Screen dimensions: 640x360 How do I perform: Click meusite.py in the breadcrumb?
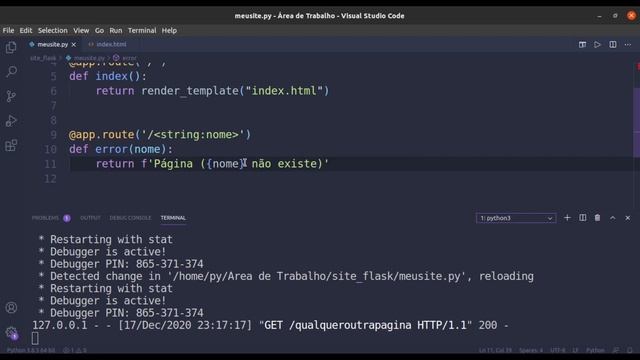85,58
